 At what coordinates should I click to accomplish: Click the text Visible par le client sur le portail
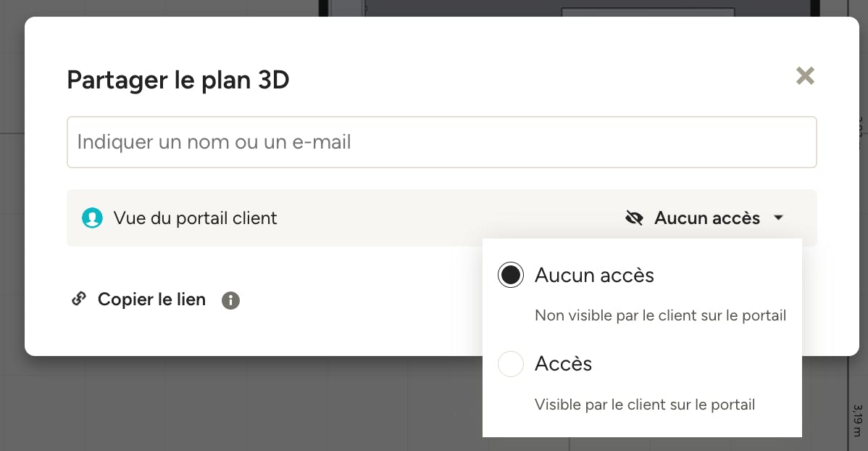point(644,405)
